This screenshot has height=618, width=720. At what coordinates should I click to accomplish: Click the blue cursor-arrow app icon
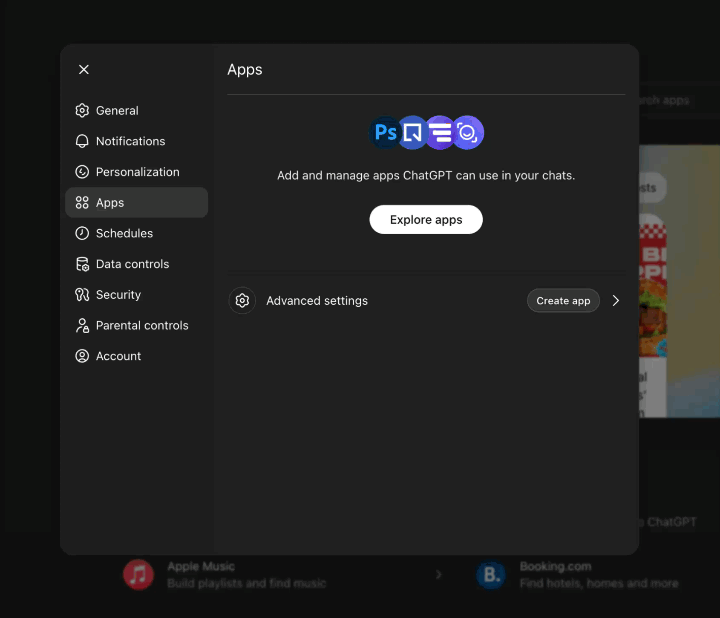coord(412,133)
